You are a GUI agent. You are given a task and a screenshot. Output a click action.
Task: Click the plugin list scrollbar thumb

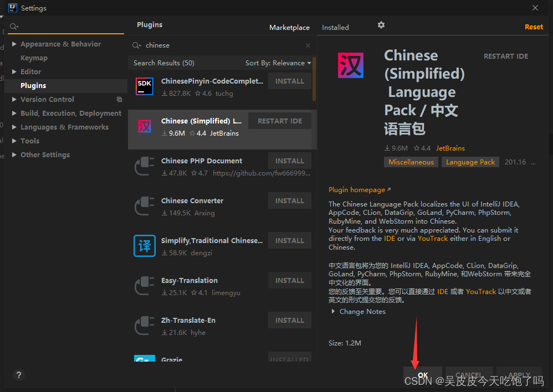(x=314, y=79)
